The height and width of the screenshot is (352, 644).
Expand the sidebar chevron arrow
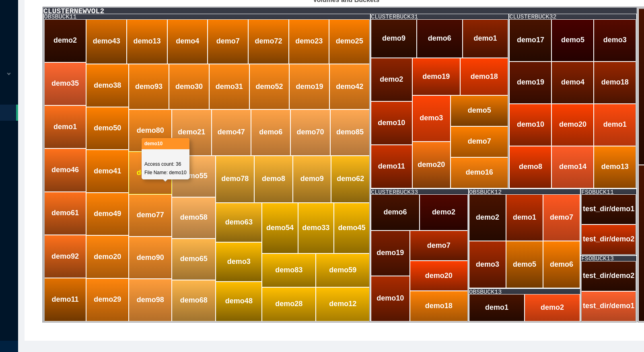click(9, 74)
